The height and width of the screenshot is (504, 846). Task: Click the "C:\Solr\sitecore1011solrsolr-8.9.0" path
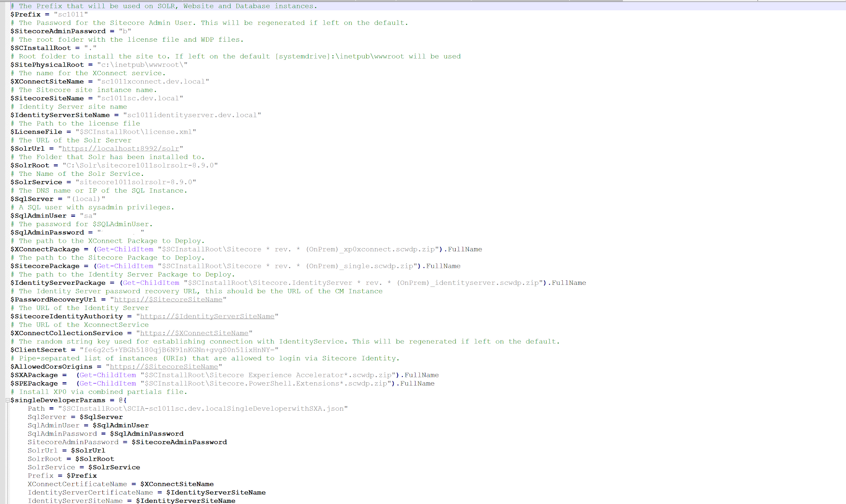(x=140, y=165)
